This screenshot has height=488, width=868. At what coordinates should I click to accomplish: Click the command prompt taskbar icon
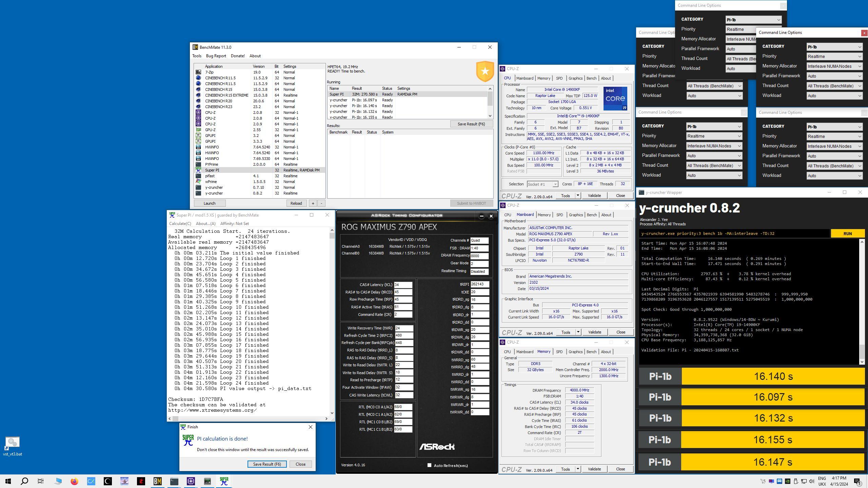(x=174, y=481)
